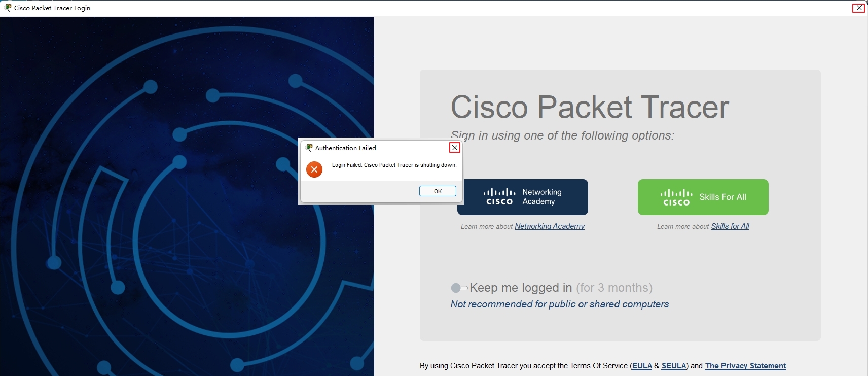Open the SEULA terms link

(674, 366)
